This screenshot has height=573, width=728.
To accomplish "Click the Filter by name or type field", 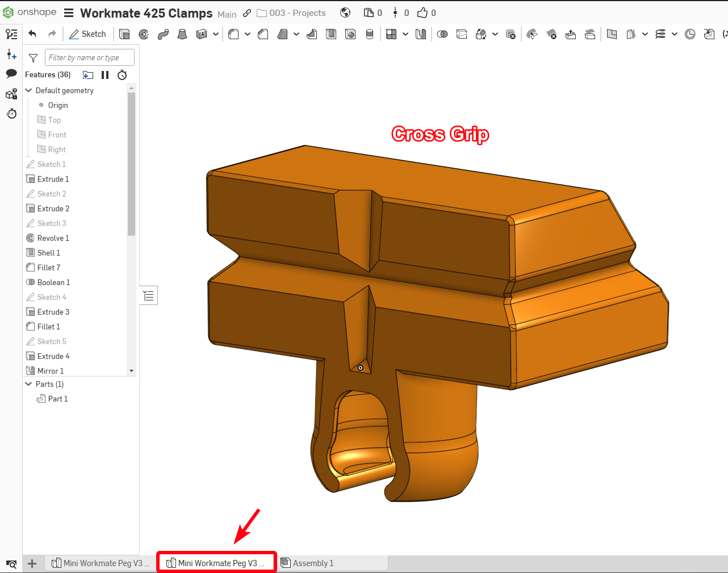I will [x=90, y=57].
